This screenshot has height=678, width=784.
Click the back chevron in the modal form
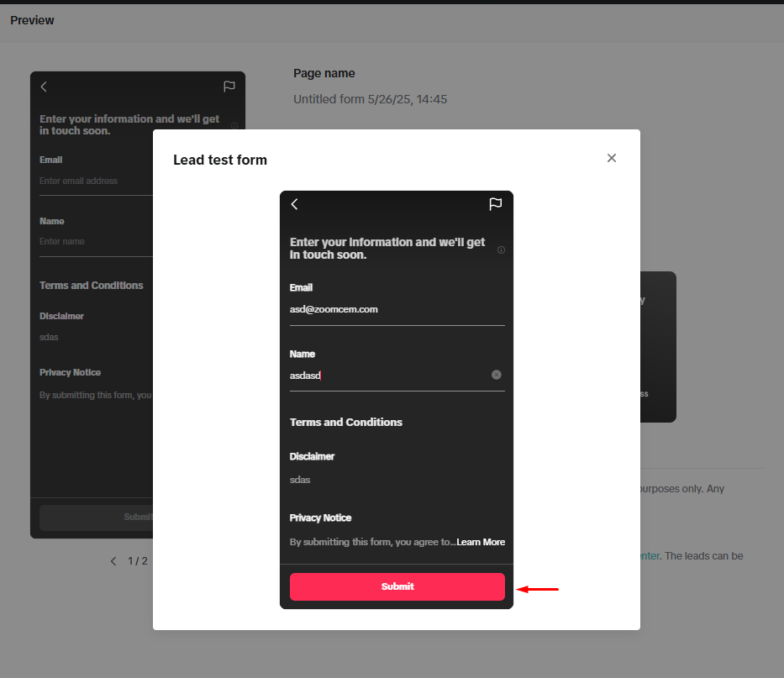point(294,204)
